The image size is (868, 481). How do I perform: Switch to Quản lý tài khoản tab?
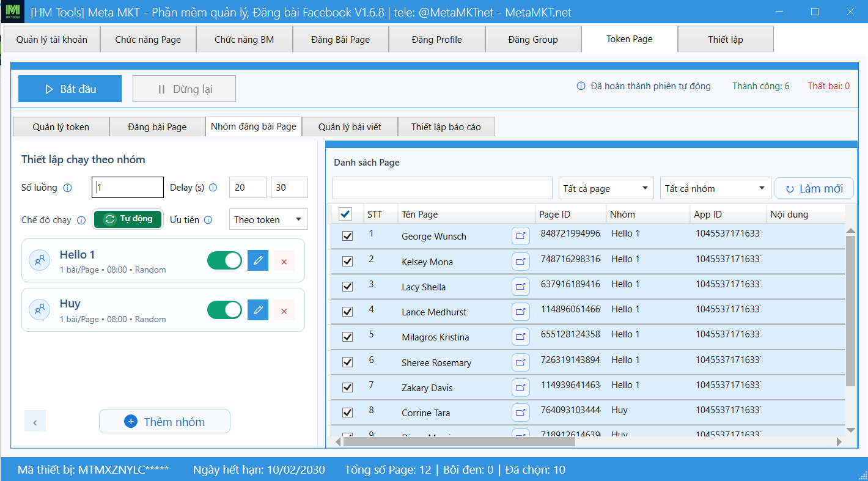52,40
